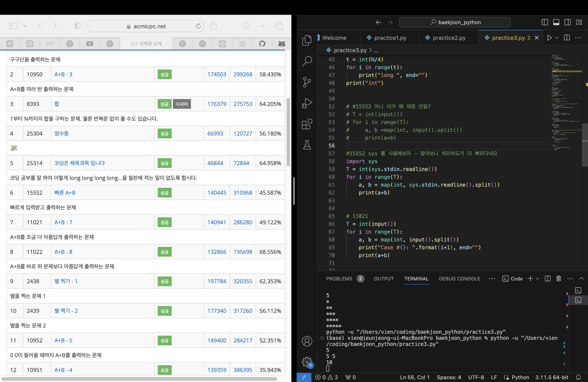Open the 별 찍기 - 1 problem link
Screen dimensions: 588x382
[x=66, y=281]
